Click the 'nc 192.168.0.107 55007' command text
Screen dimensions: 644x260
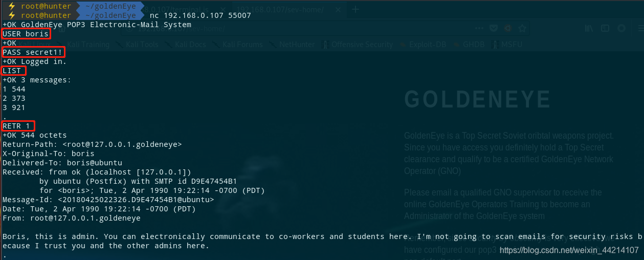[x=200, y=15]
